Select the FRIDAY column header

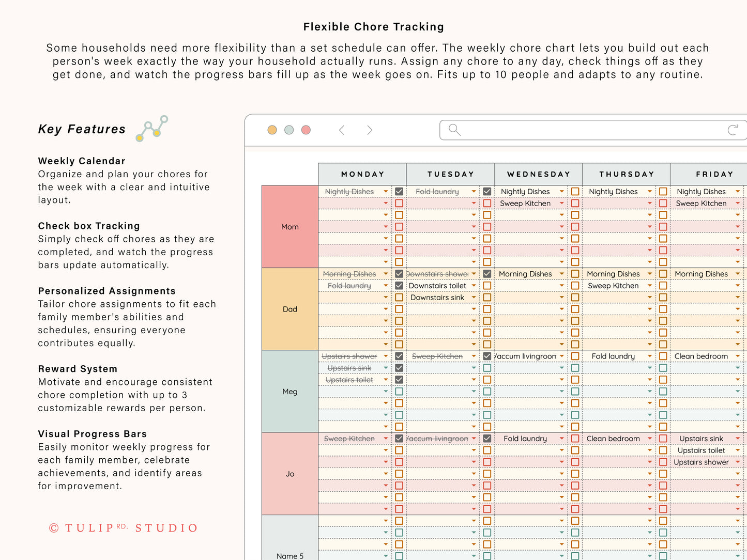[x=709, y=175]
